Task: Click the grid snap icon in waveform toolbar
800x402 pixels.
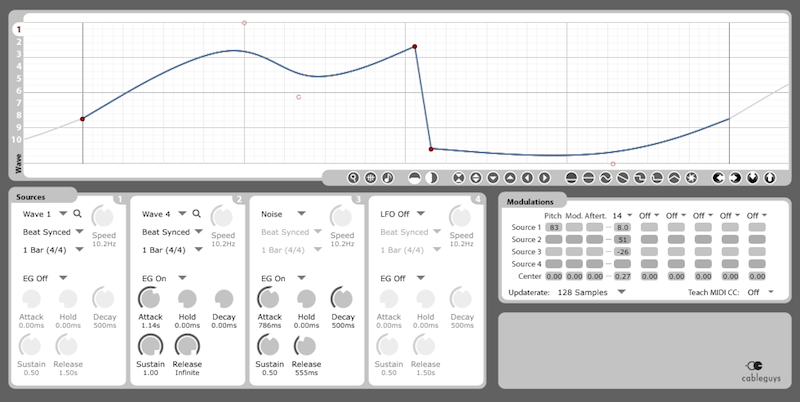Action: click(x=371, y=178)
